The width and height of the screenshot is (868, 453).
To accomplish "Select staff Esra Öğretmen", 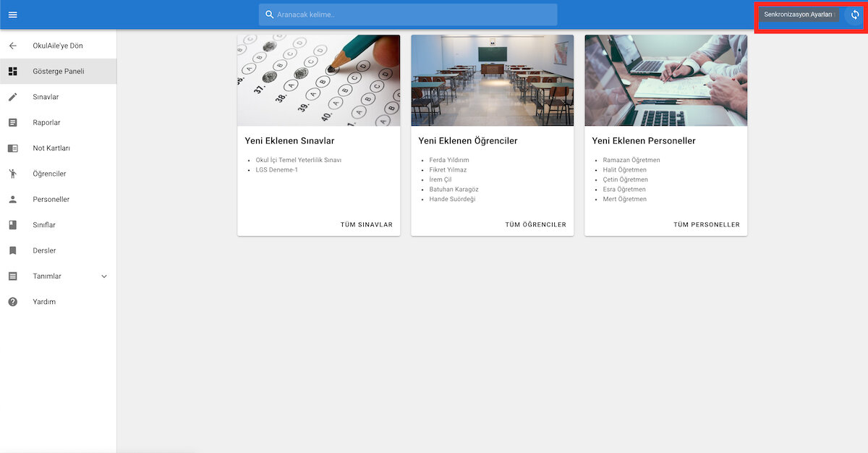I will pyautogui.click(x=625, y=190).
